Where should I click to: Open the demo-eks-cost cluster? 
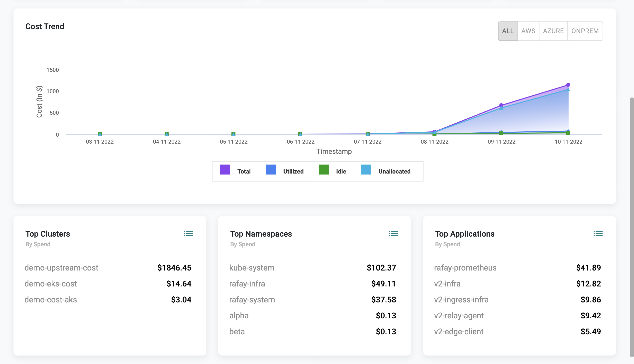point(51,284)
